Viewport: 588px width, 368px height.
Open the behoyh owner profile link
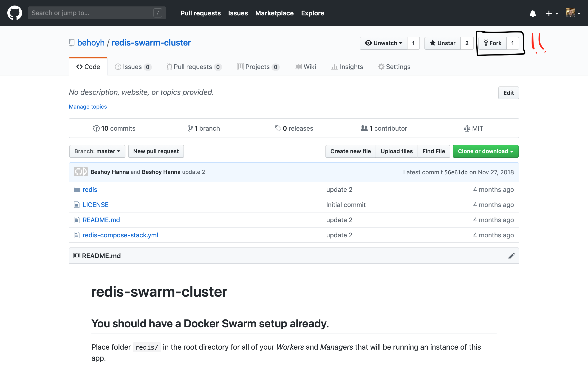tap(91, 43)
